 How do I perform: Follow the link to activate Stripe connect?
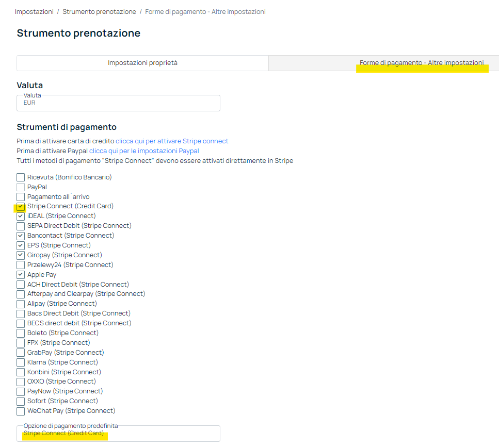coord(172,141)
